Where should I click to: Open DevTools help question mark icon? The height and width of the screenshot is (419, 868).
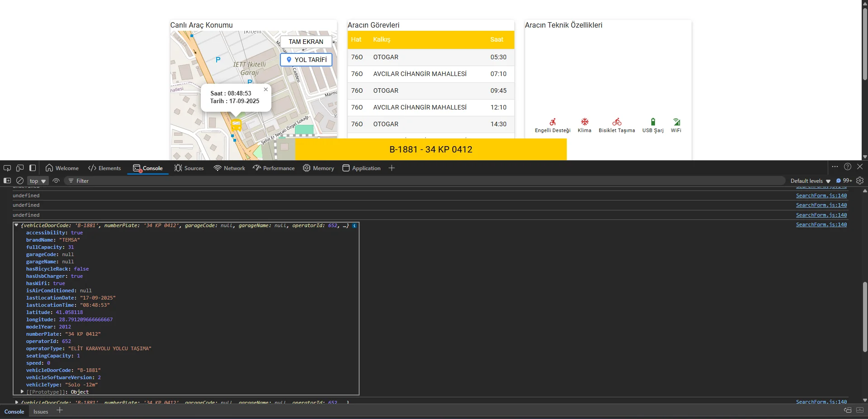[x=848, y=167]
